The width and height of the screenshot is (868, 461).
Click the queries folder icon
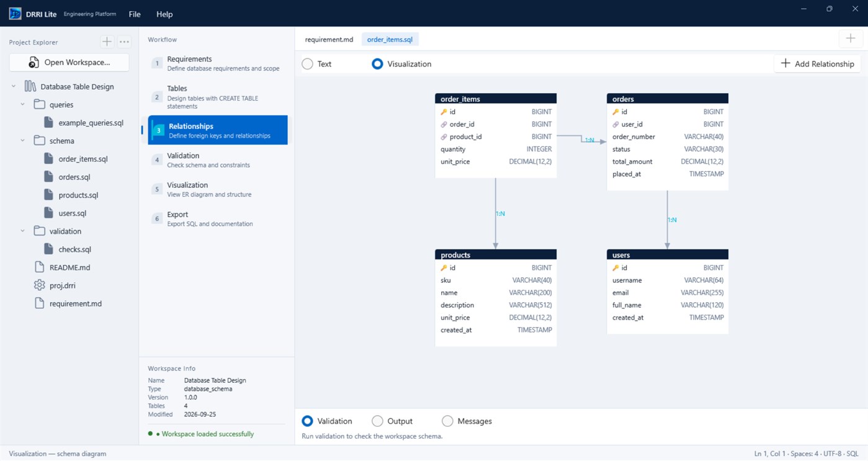[x=40, y=104]
